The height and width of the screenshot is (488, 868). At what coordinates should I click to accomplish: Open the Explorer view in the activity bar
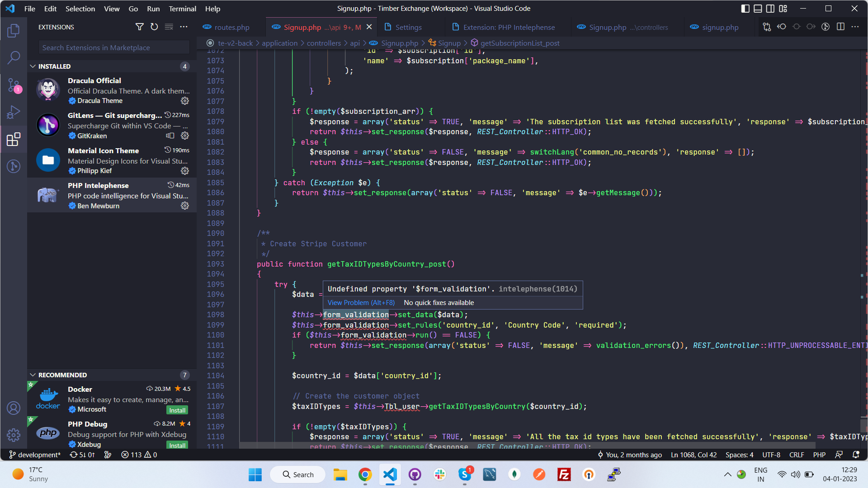coord(14,31)
